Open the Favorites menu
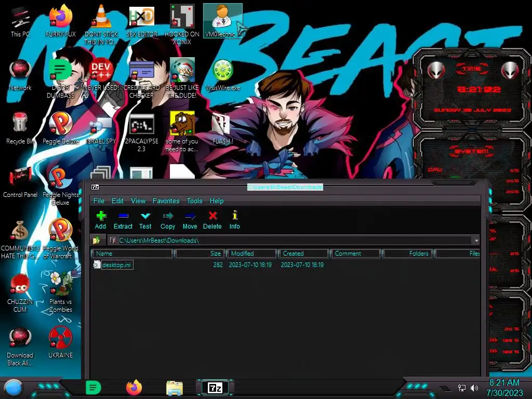532x399 pixels. tap(166, 201)
